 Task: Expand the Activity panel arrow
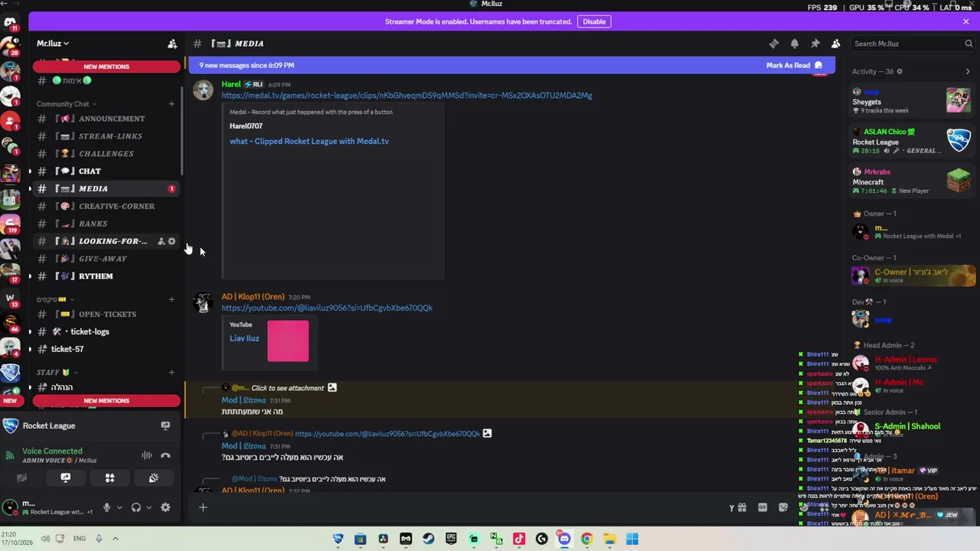[968, 71]
